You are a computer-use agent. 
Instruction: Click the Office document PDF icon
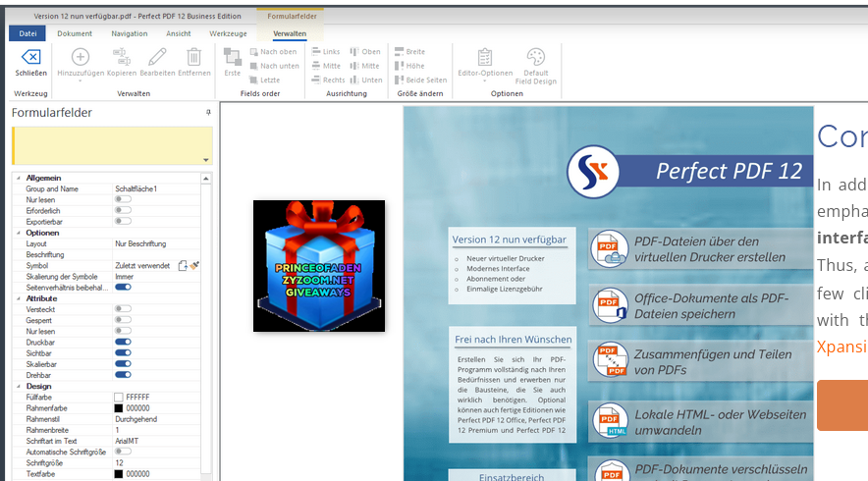tap(610, 305)
